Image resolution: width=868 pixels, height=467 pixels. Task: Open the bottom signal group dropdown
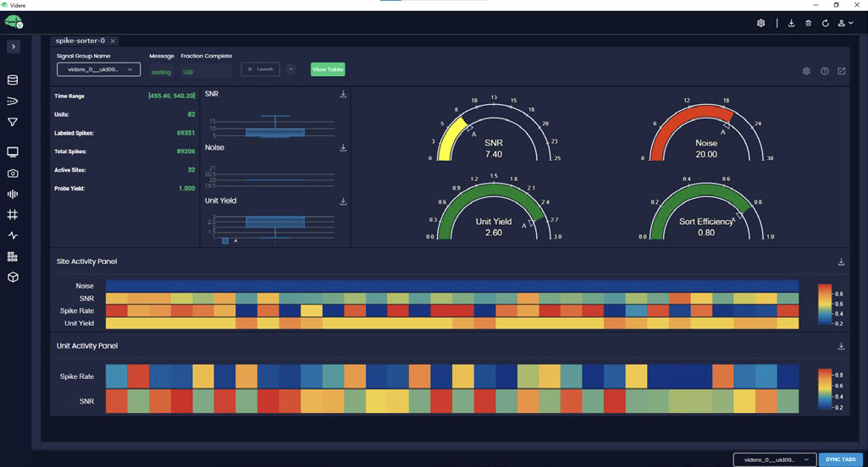click(x=775, y=459)
